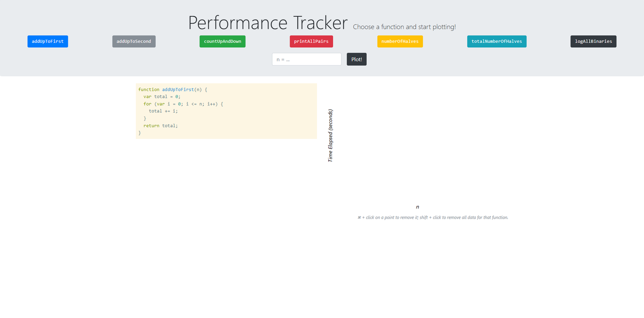The width and height of the screenshot is (644, 318).
Task: Click the yellow numberOfHalves button
Action: [400, 41]
